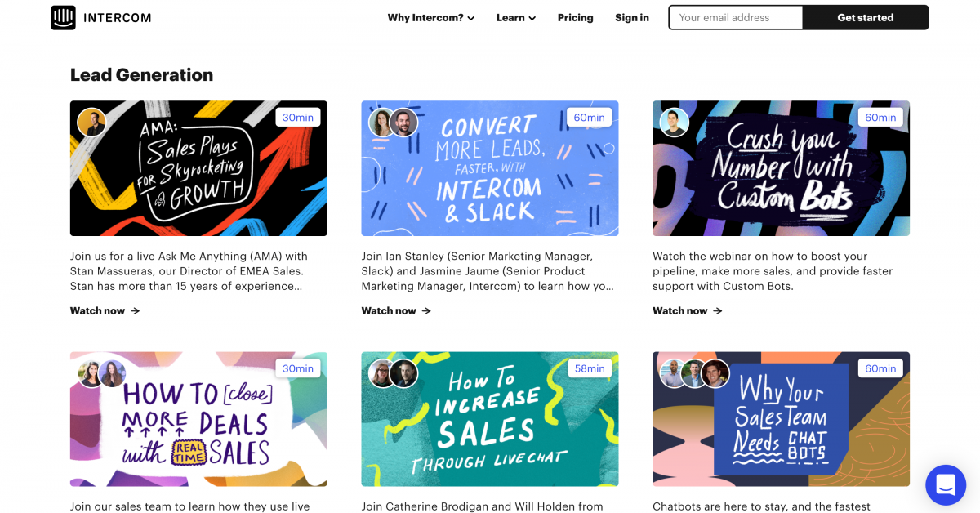The height and width of the screenshot is (513, 980).
Task: Click the speaker avatars on Increase Sales card
Action: pos(393,373)
